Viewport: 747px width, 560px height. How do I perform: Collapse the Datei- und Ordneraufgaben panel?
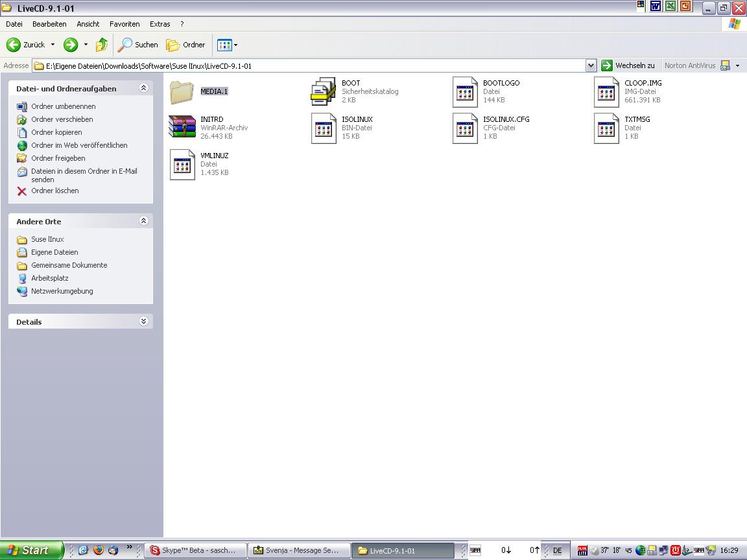[x=143, y=88]
